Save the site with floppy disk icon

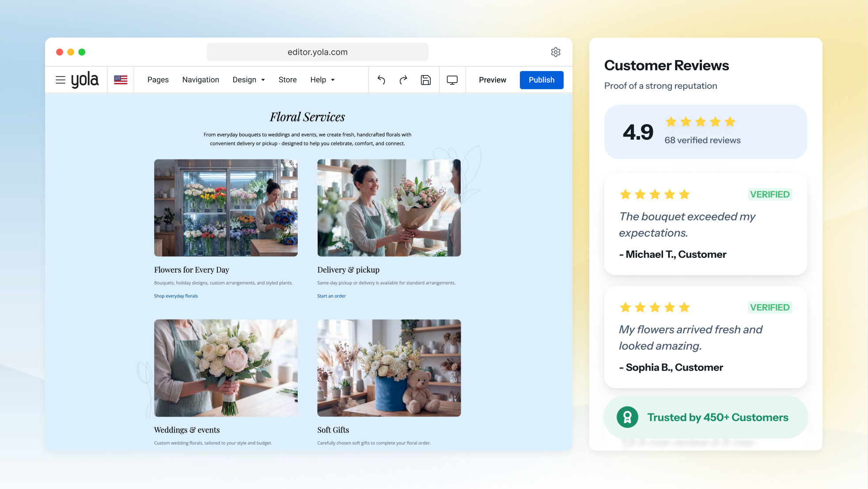click(426, 80)
